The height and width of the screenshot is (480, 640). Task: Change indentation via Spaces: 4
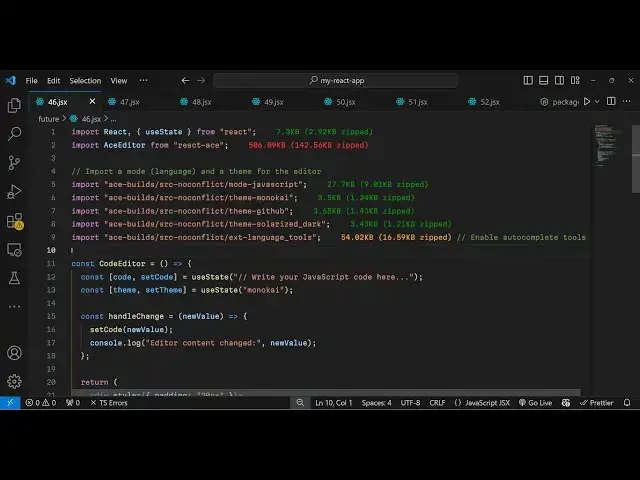(x=376, y=403)
